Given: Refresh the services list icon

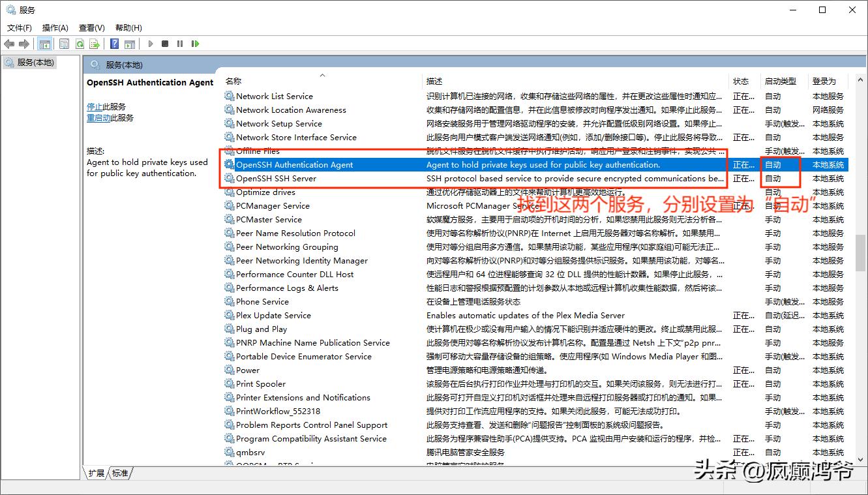Looking at the screenshot, I should click(80, 44).
